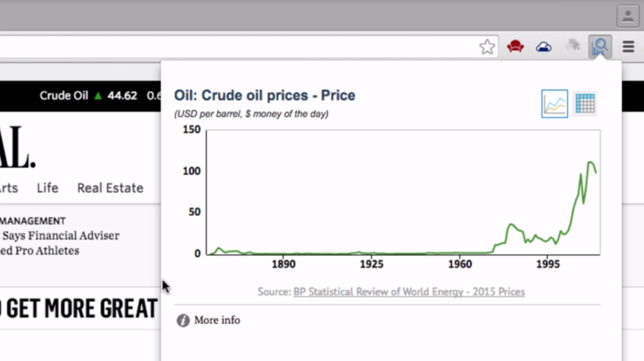Switch to line chart view

point(554,104)
